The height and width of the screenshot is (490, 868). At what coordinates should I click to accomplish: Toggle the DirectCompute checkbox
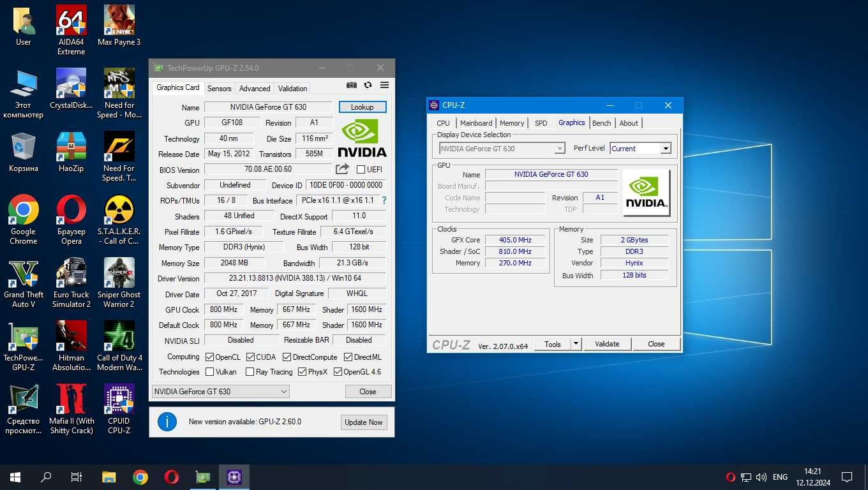tap(287, 357)
